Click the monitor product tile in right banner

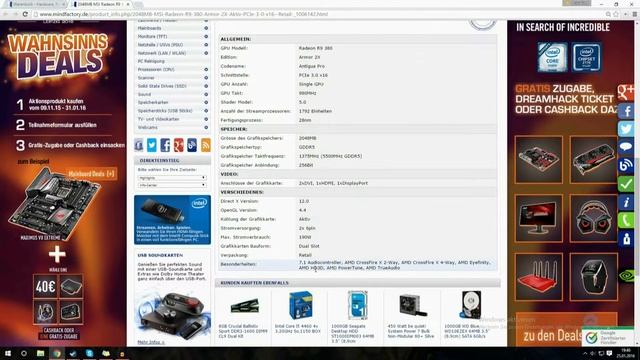539,218
